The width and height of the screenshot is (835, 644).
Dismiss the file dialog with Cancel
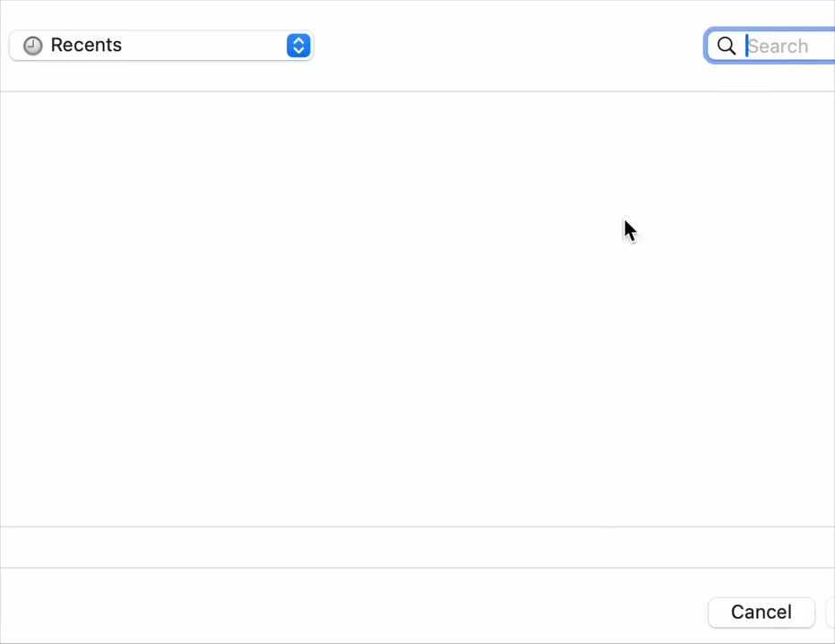[761, 612]
